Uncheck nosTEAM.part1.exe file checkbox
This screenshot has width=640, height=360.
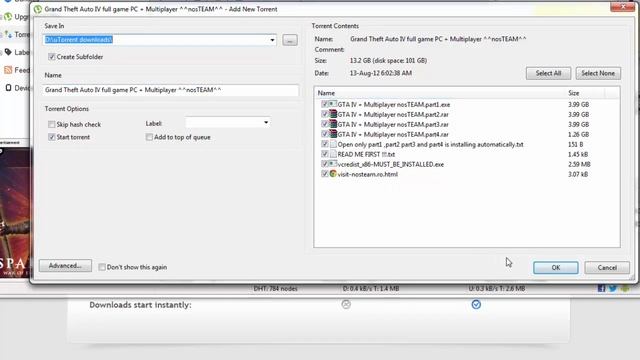pyautogui.click(x=325, y=104)
